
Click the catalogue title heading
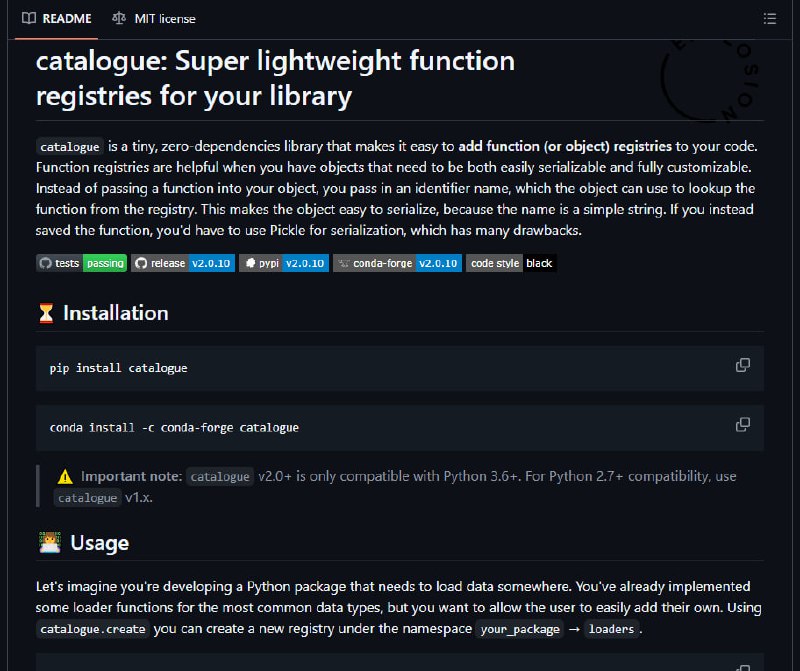tap(276, 78)
